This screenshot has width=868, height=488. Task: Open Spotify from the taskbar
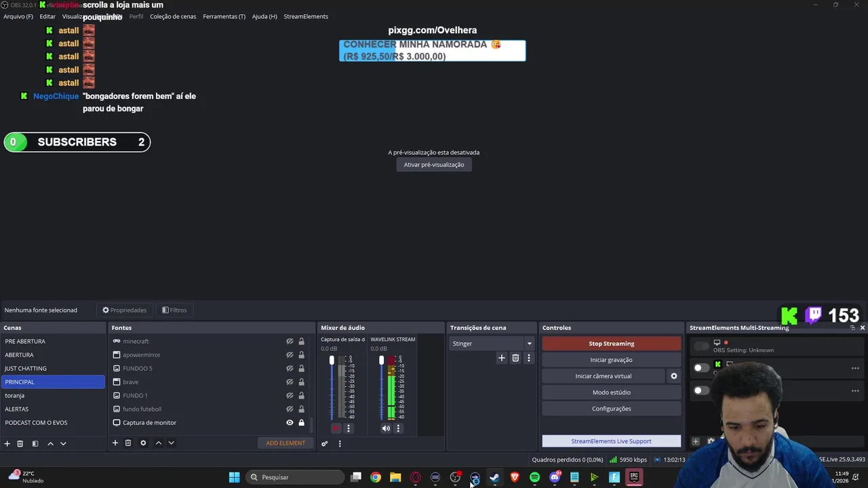coord(534,477)
